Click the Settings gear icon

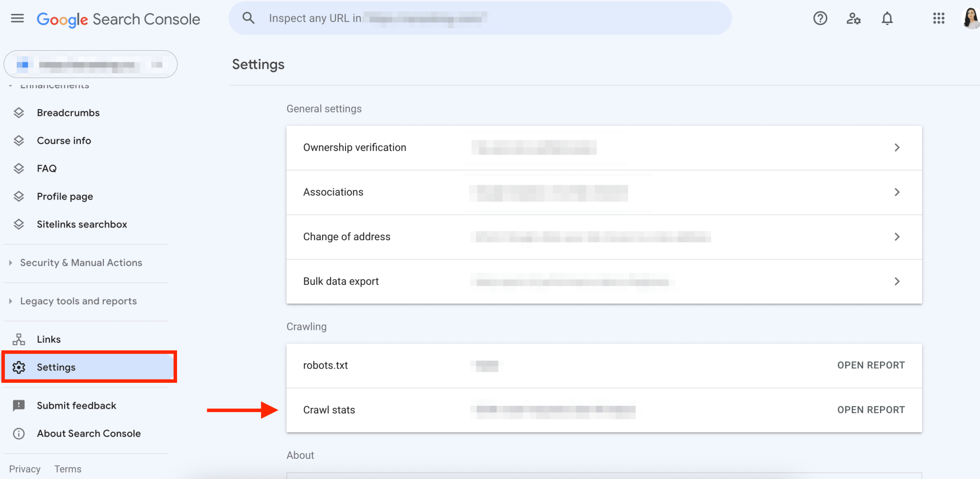(19, 367)
